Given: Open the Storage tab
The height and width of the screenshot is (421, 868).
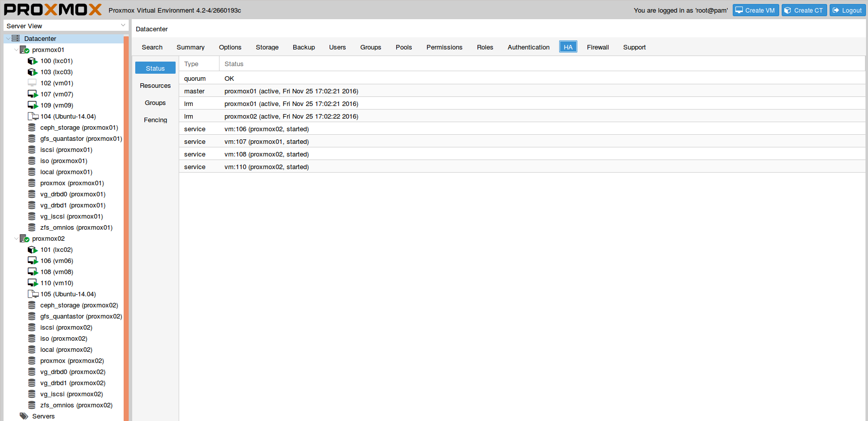Looking at the screenshot, I should pyautogui.click(x=267, y=47).
